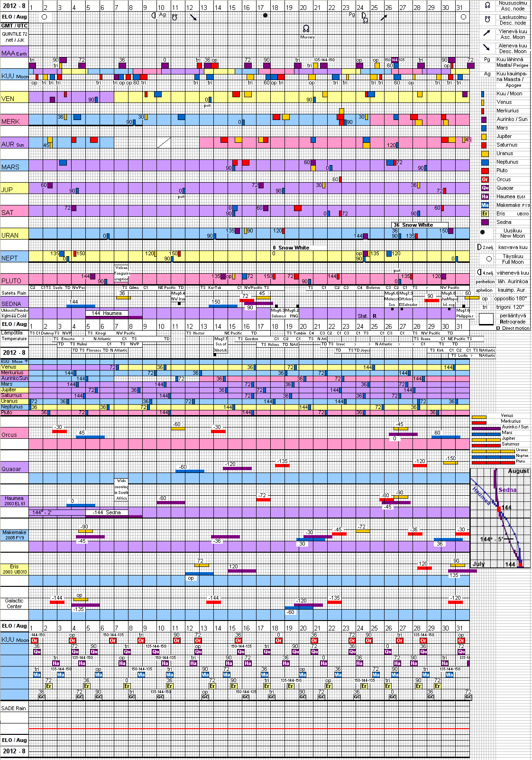This screenshot has width=532, height=760.
Task: Click the full moon circle on August 2
Action: point(44,17)
